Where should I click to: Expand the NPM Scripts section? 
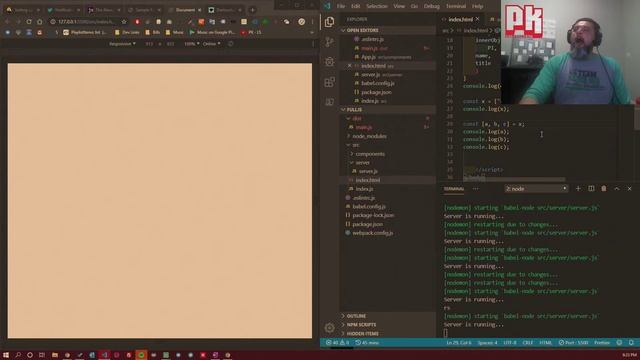click(387, 324)
